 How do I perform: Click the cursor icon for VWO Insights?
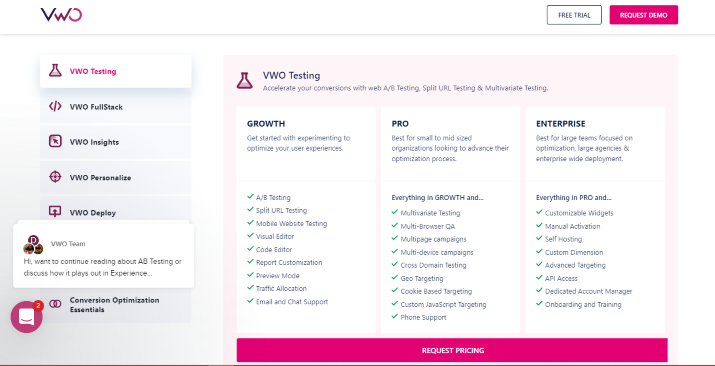pos(55,142)
